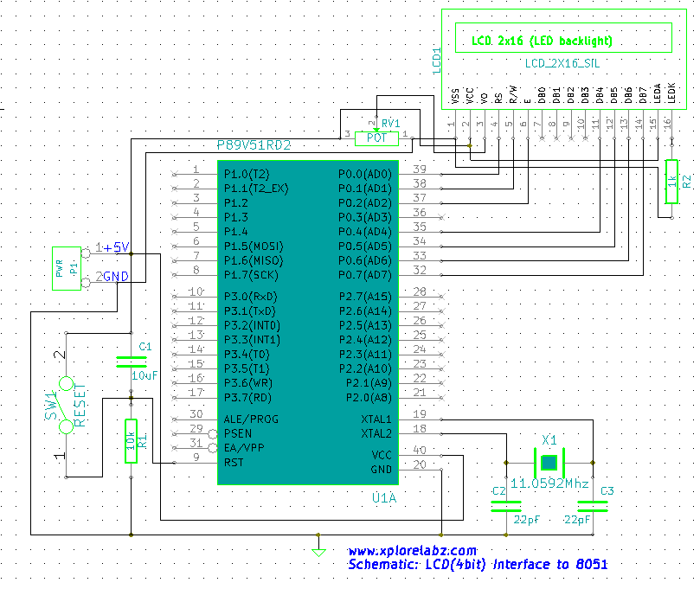Click the microcontroller VCC pin label
The height and width of the screenshot is (589, 700).
(x=382, y=455)
